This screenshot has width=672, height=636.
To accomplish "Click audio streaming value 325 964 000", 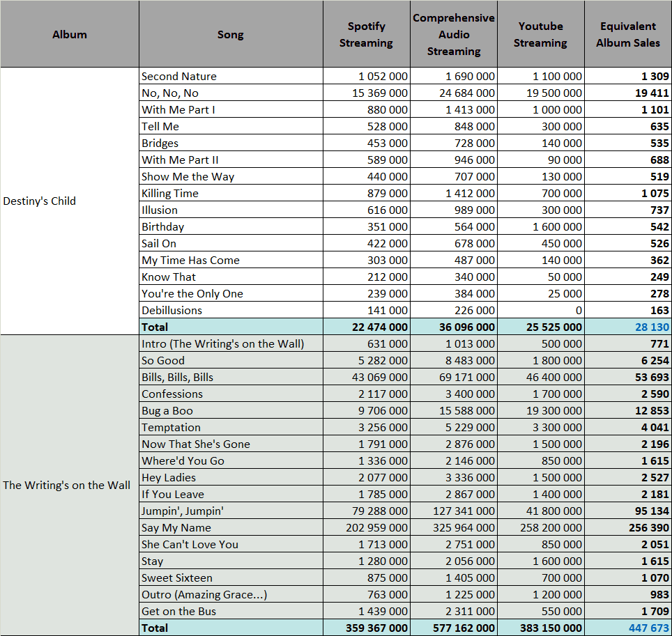I will pos(453,527).
